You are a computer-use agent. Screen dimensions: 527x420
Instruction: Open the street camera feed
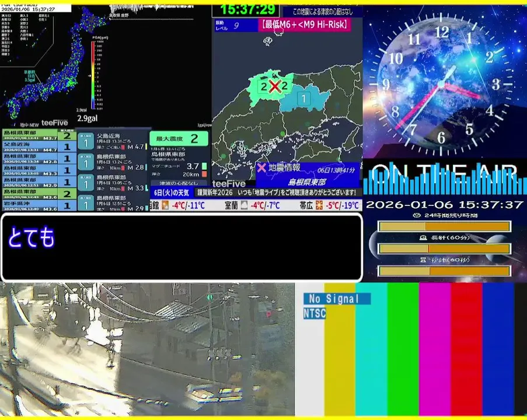tap(147, 349)
